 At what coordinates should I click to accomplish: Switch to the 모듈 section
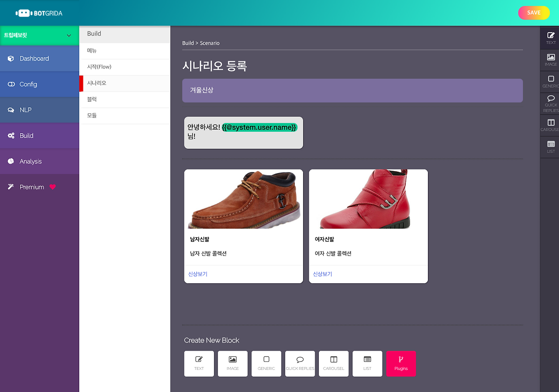point(124,115)
